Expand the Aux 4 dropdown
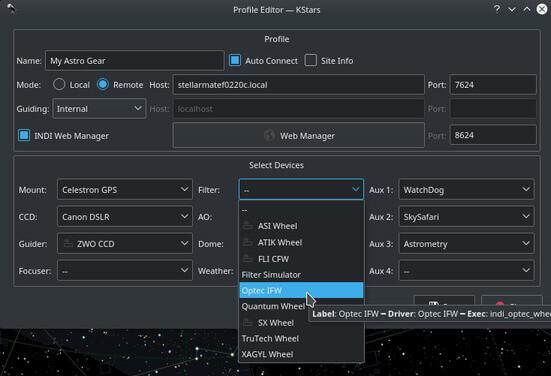551x376 pixels. tap(466, 271)
